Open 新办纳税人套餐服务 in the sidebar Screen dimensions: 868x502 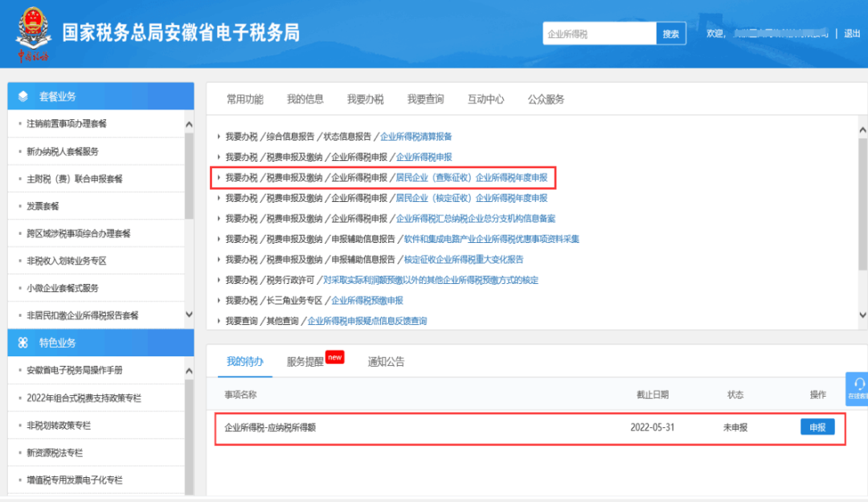pos(63,151)
